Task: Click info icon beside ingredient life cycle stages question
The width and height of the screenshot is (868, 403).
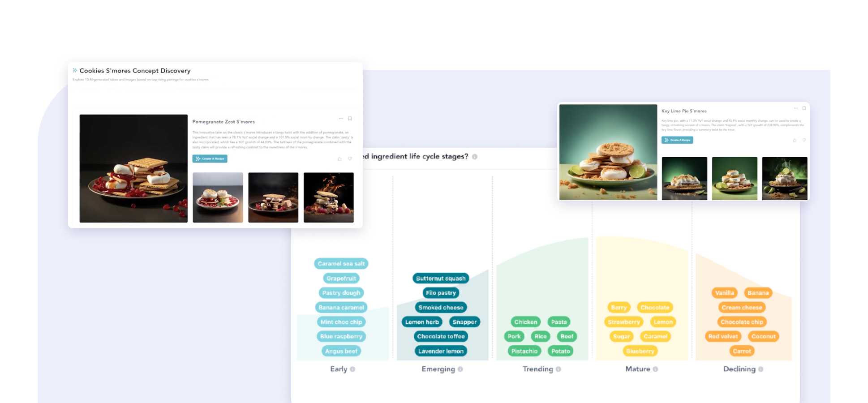Action: tap(475, 157)
